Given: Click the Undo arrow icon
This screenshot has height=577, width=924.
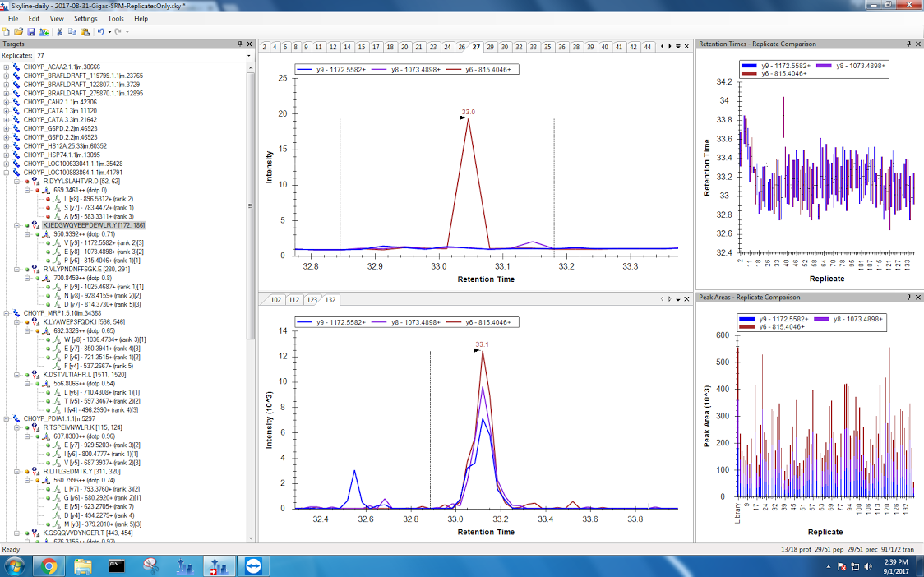Looking at the screenshot, I should point(100,31).
